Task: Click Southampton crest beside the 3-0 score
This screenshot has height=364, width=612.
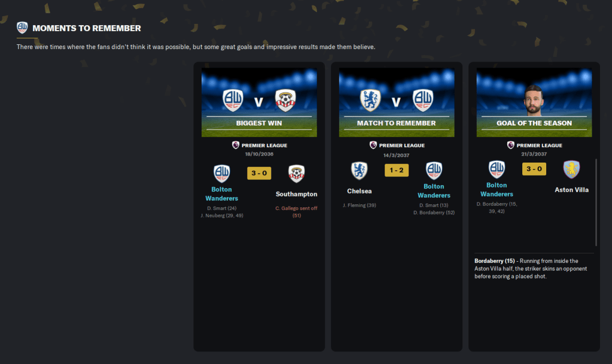Action: (296, 173)
